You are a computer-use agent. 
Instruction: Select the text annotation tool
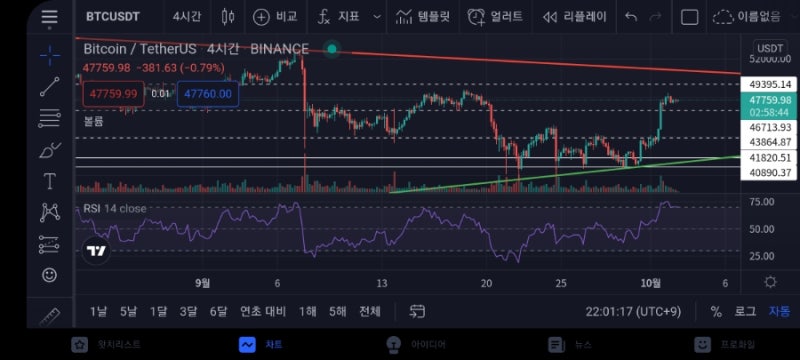(x=49, y=182)
